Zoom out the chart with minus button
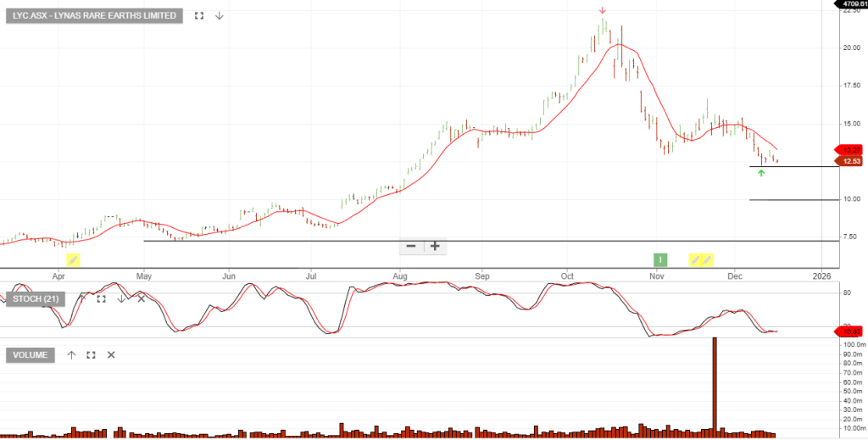 coord(411,247)
